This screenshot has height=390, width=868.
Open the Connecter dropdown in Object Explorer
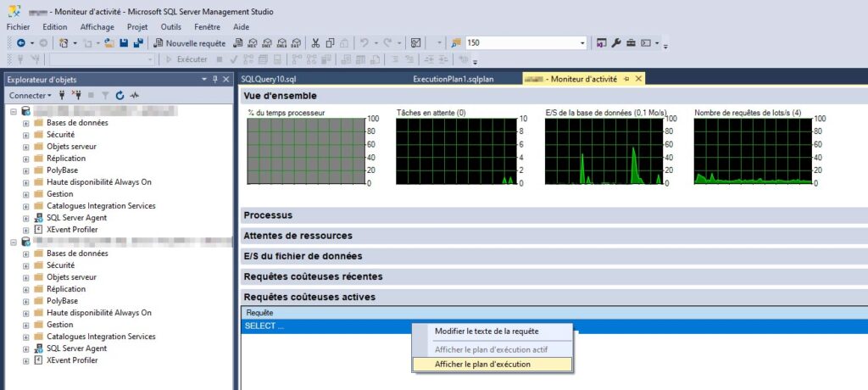(30, 95)
